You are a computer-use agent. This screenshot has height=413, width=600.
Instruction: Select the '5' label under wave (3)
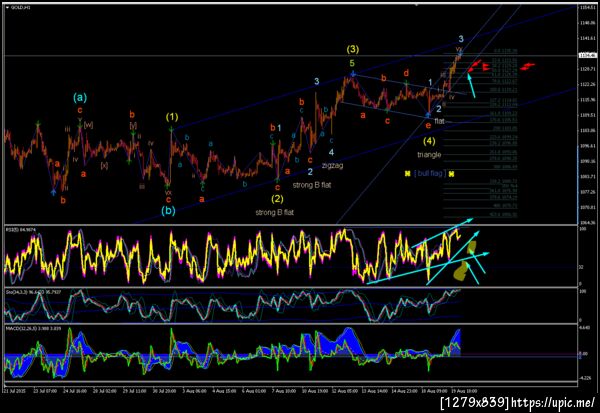click(x=352, y=63)
